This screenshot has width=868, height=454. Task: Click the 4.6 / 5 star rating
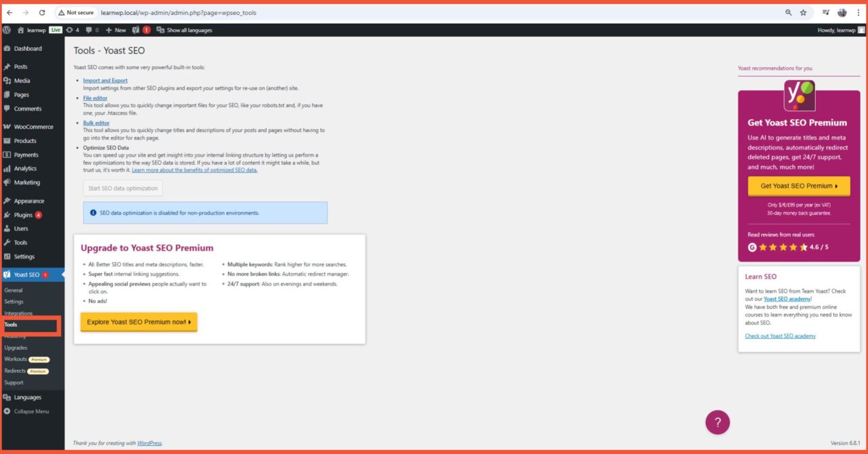coord(788,247)
